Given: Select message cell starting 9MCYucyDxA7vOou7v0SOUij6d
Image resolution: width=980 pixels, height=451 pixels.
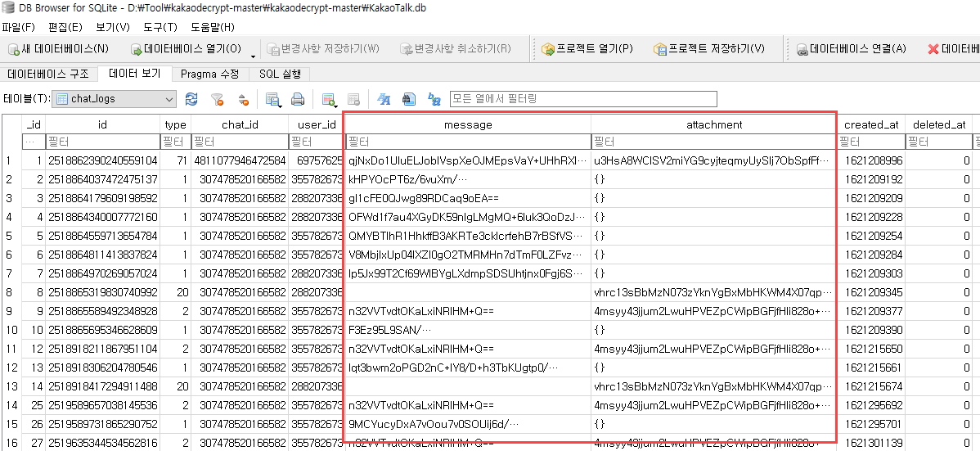Looking at the screenshot, I should tap(468, 423).
